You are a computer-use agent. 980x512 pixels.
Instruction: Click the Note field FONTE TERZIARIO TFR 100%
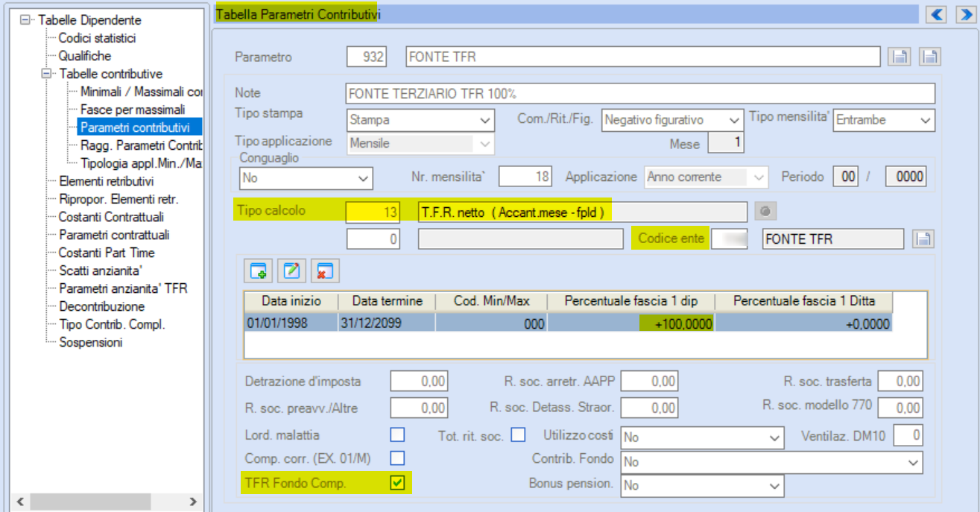tap(641, 93)
